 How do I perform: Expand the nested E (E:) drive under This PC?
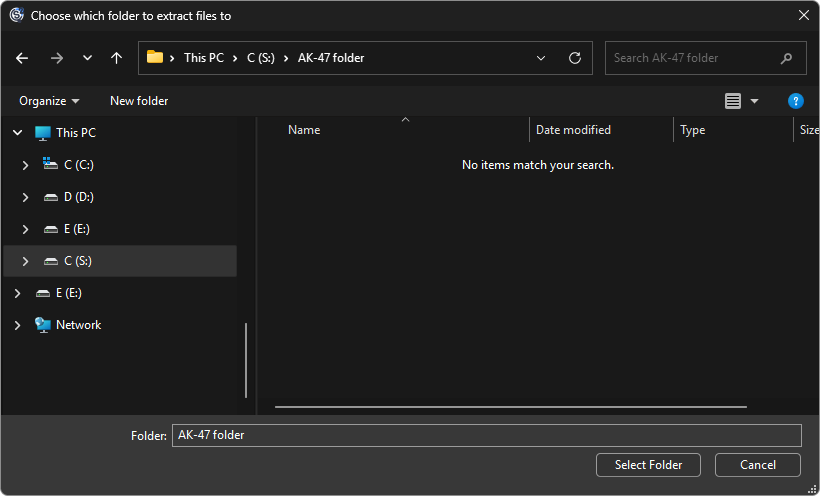point(25,229)
